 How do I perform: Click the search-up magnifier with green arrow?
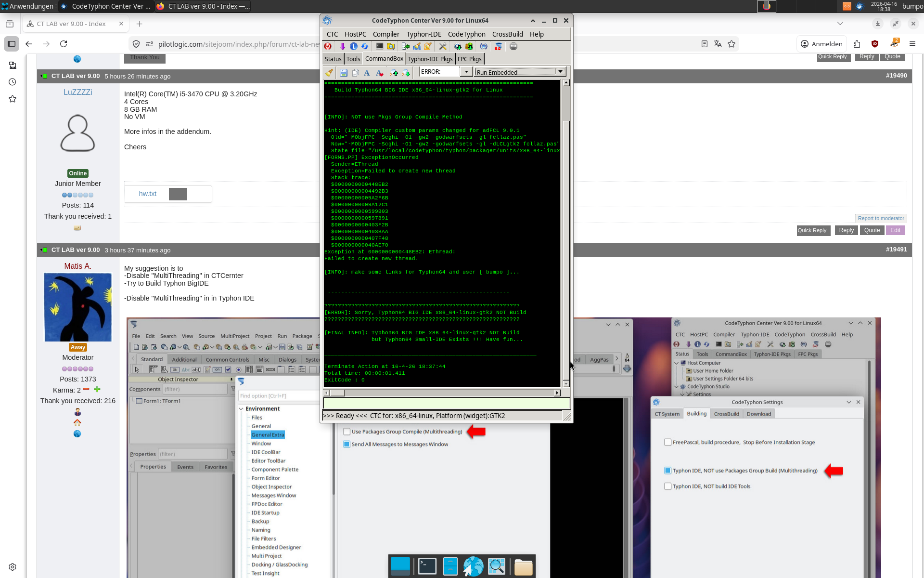coord(394,73)
